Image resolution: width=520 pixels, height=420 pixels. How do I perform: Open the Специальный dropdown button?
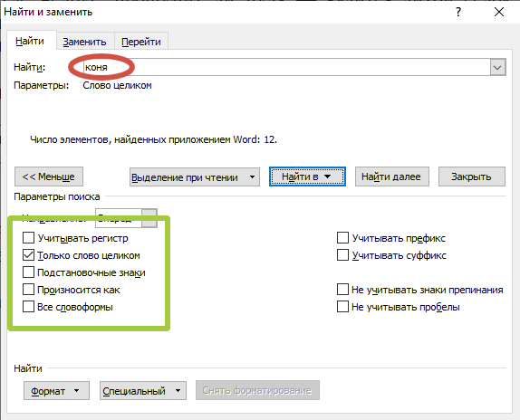click(x=143, y=391)
